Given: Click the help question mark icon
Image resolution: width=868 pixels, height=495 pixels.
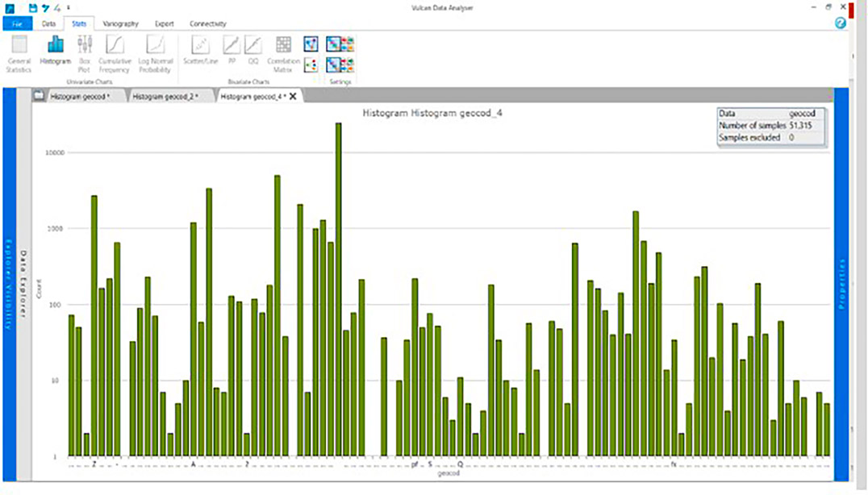Looking at the screenshot, I should click(x=841, y=23).
